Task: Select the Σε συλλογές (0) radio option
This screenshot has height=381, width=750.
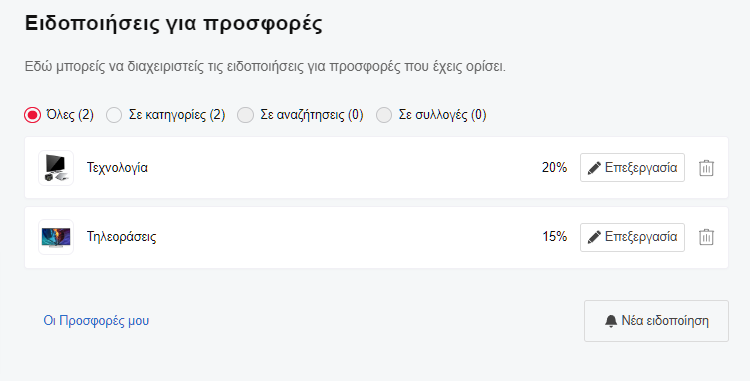Action: (x=384, y=115)
